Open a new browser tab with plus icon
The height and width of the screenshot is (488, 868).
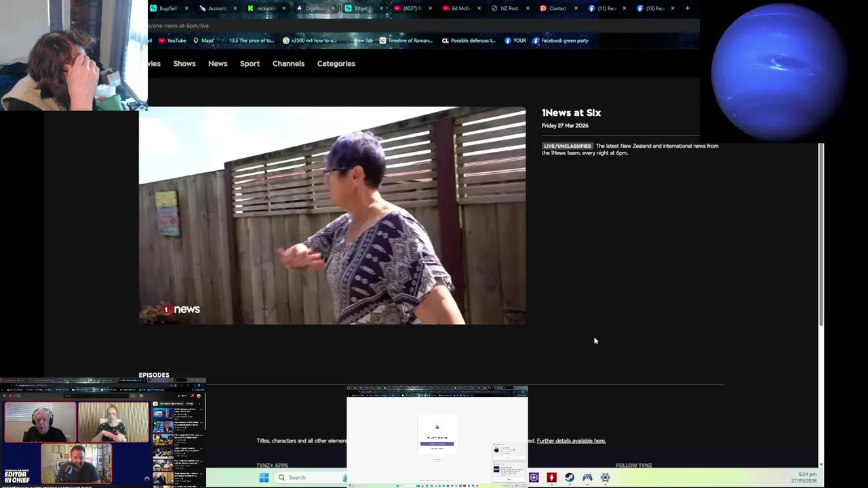(687, 8)
